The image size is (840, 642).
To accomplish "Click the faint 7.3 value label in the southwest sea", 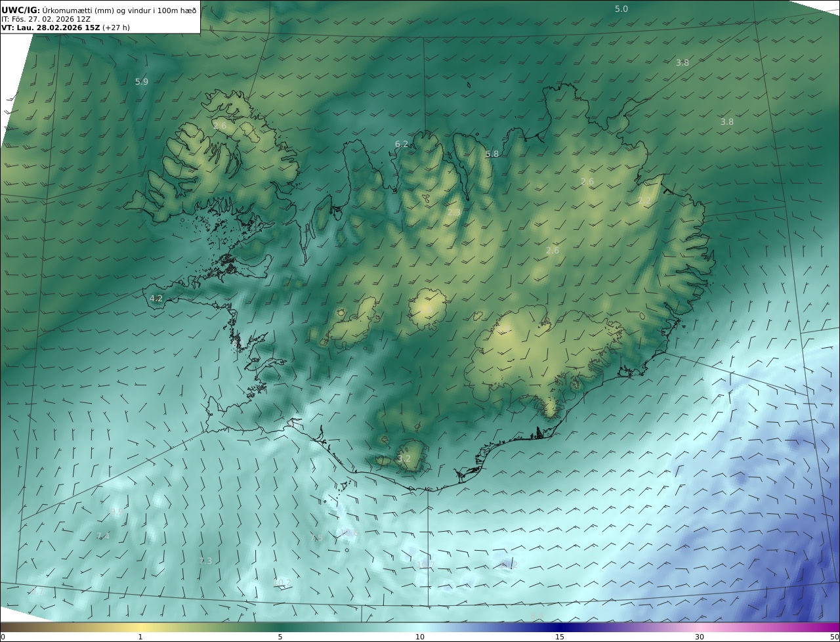I will point(205,561).
